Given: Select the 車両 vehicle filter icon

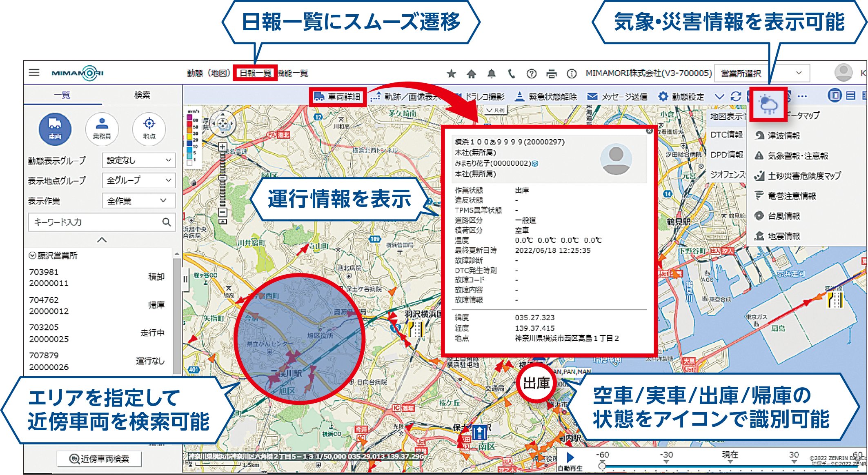Looking at the screenshot, I should click(55, 129).
